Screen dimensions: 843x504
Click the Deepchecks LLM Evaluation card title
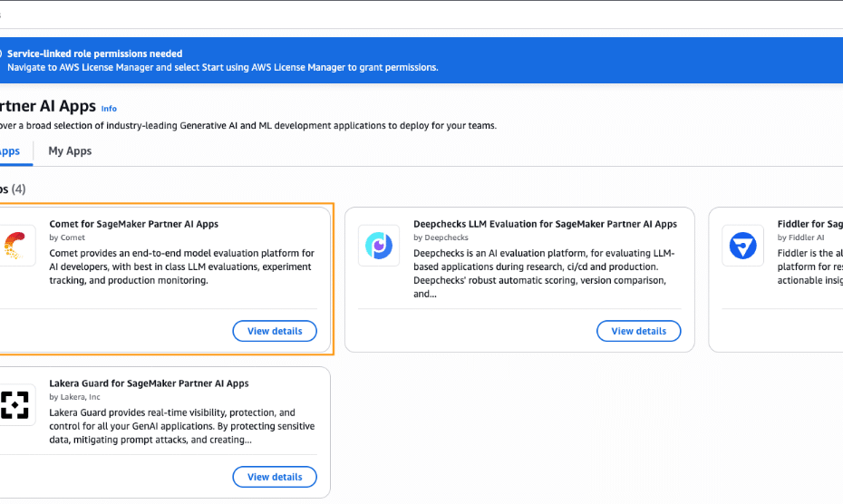point(545,224)
